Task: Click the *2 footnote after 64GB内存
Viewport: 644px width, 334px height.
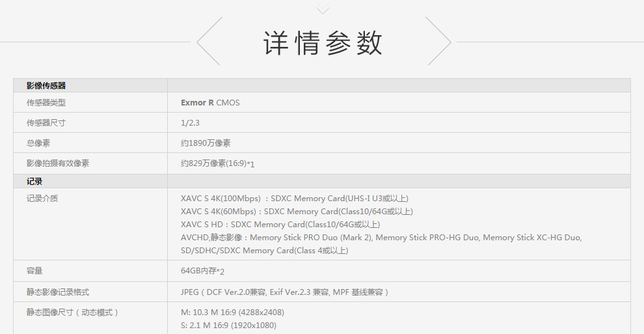Action: [221, 271]
